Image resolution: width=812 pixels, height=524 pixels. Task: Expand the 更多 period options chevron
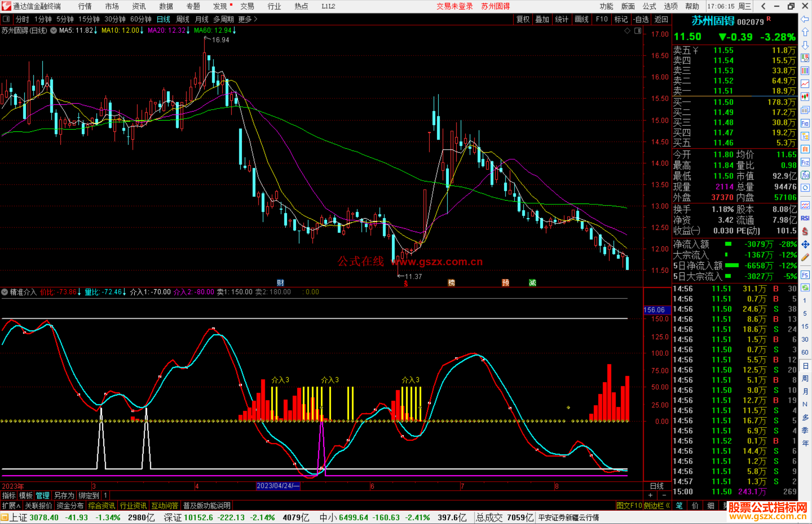pyautogui.click(x=256, y=19)
